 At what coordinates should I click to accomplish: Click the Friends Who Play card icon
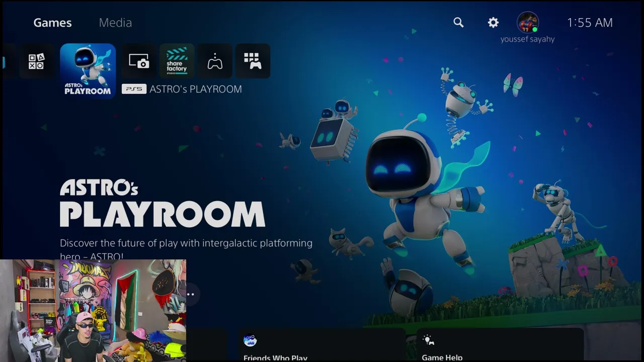coord(250,341)
